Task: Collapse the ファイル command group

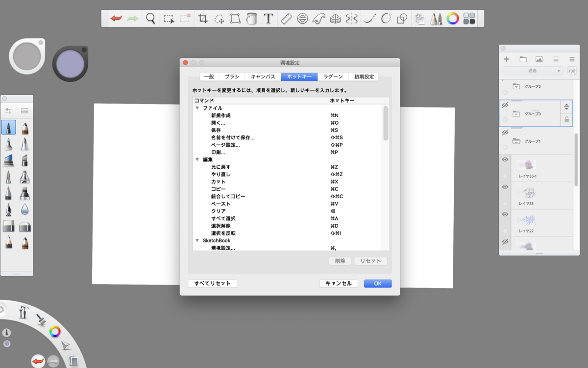Action: tap(197, 108)
